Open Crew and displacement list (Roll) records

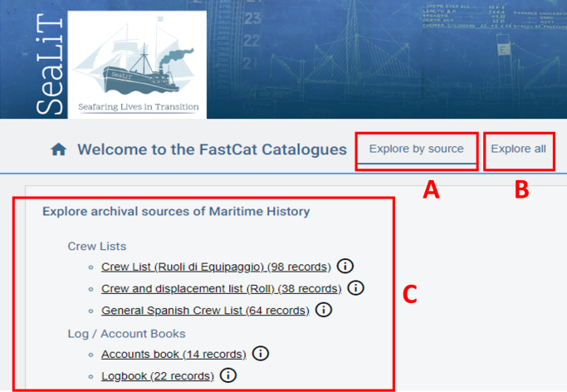221,288
